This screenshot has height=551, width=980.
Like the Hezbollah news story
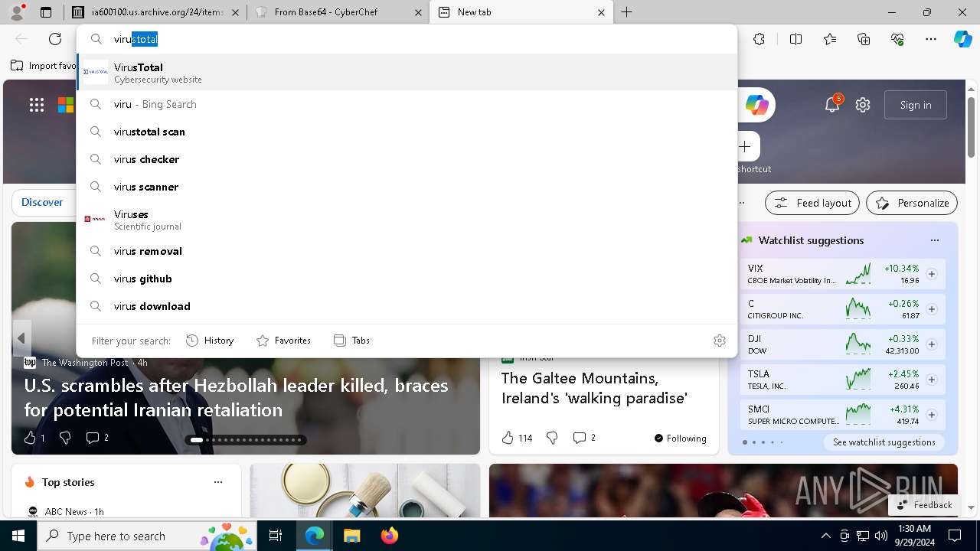pos(34,438)
